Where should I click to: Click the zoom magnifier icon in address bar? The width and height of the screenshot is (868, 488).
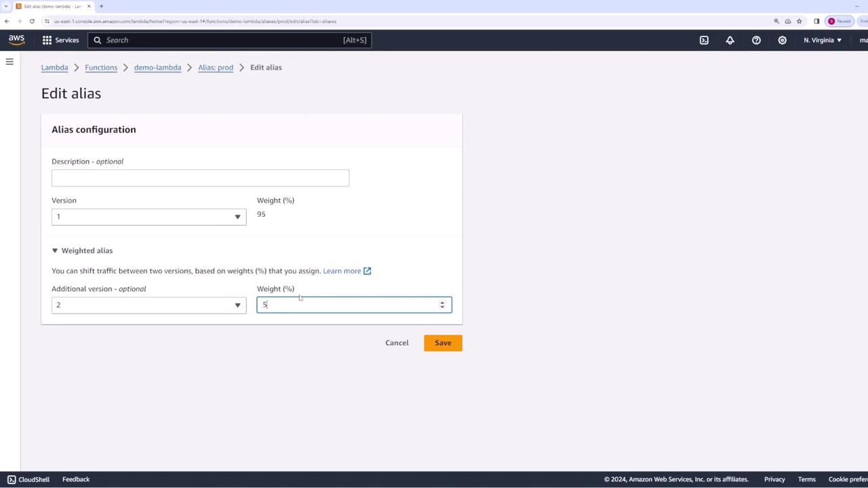776,21
